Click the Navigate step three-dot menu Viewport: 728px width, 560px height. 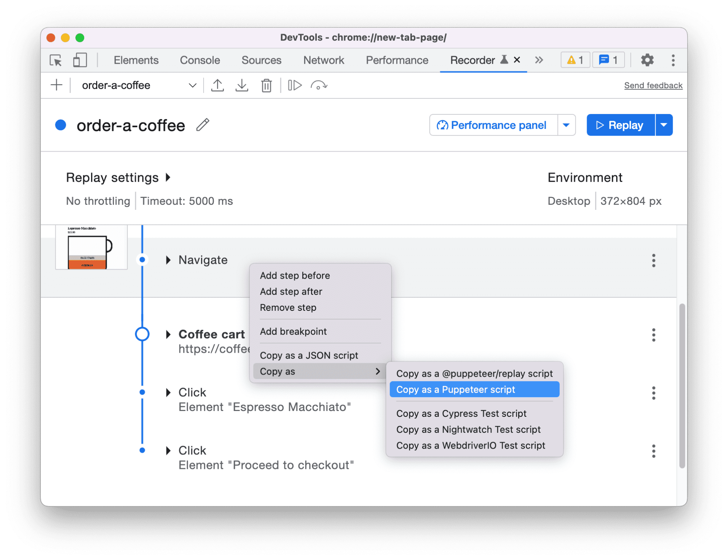(654, 259)
